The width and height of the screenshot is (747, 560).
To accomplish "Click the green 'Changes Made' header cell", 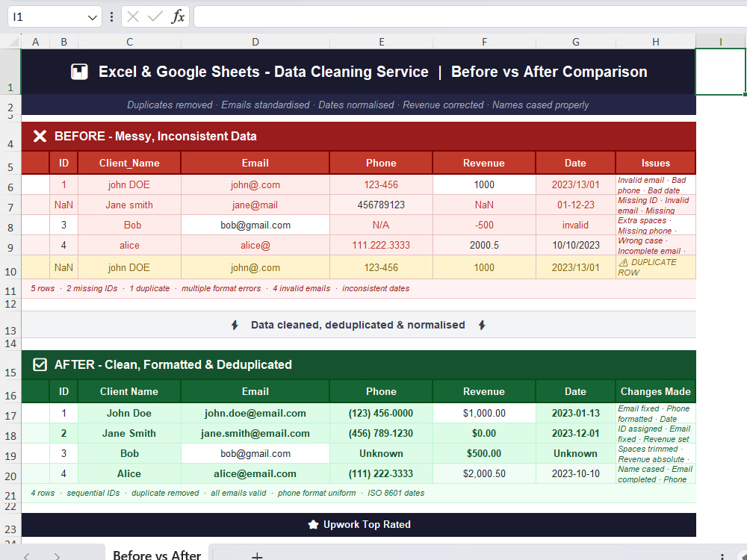I will pos(656,391).
